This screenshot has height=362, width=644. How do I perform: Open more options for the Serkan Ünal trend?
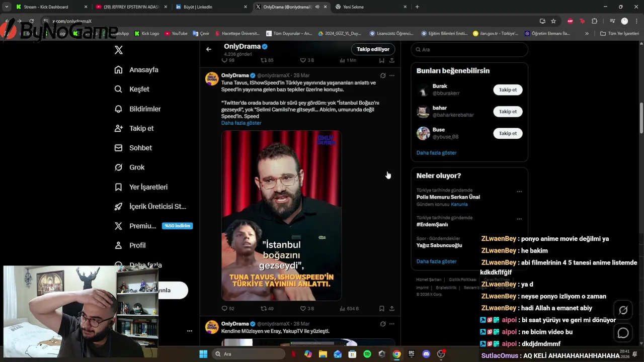(x=519, y=191)
